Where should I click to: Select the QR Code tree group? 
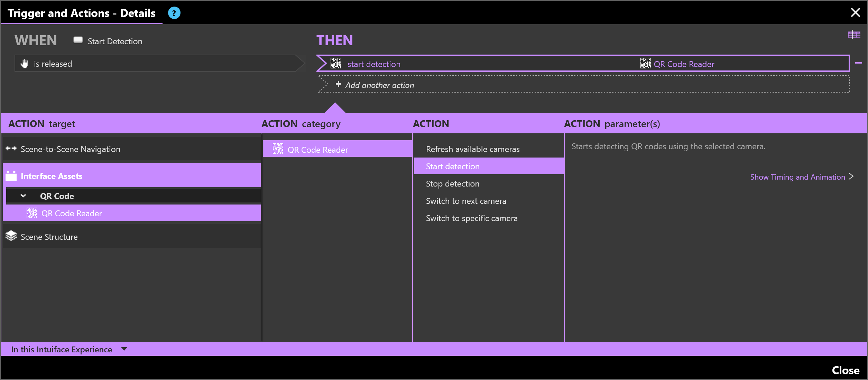pos(133,196)
